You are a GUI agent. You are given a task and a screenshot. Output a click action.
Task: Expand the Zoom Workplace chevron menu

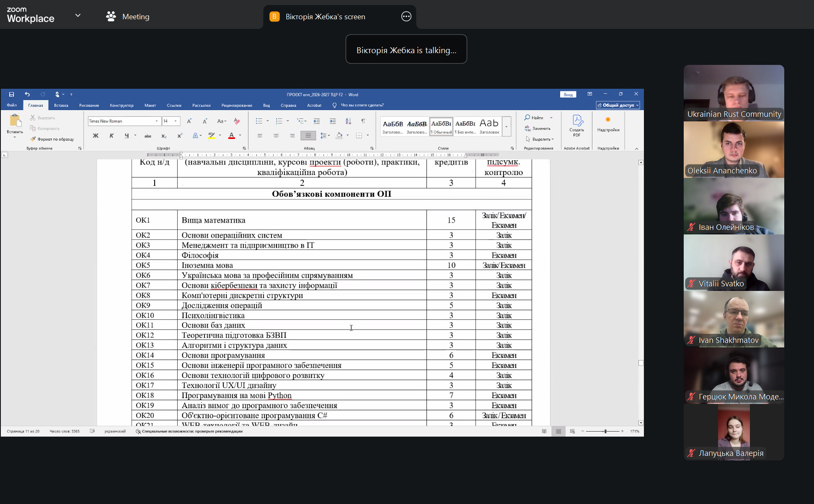pyautogui.click(x=78, y=15)
